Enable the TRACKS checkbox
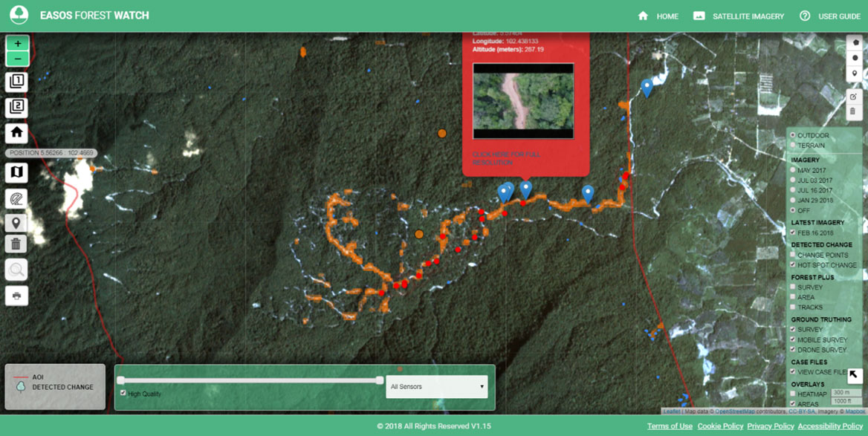The image size is (868, 436). point(793,307)
